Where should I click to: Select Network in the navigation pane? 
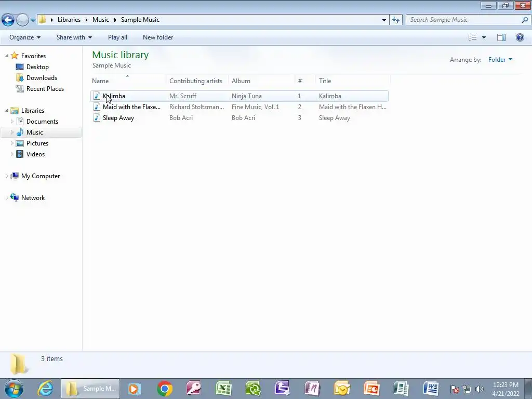tap(33, 198)
